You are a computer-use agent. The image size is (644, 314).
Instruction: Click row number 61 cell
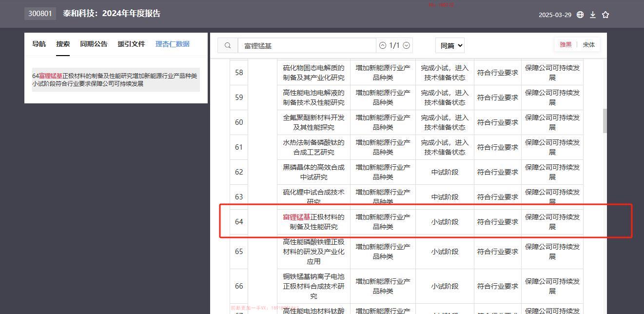239,147
